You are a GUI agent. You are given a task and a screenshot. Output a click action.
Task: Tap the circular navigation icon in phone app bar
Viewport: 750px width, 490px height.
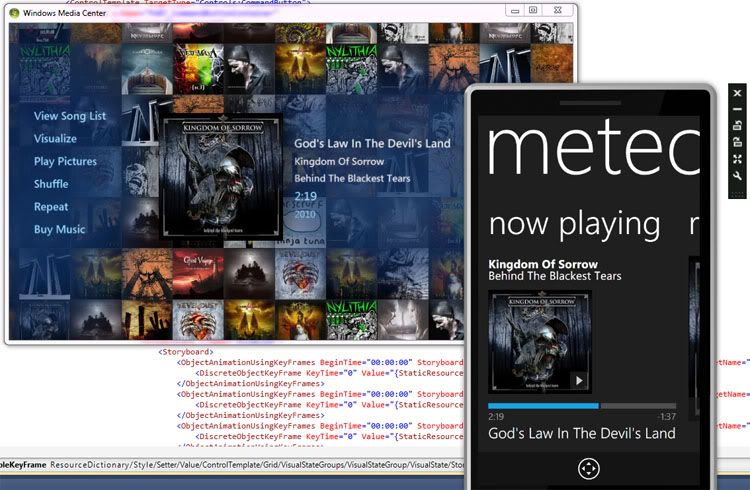pos(588,468)
